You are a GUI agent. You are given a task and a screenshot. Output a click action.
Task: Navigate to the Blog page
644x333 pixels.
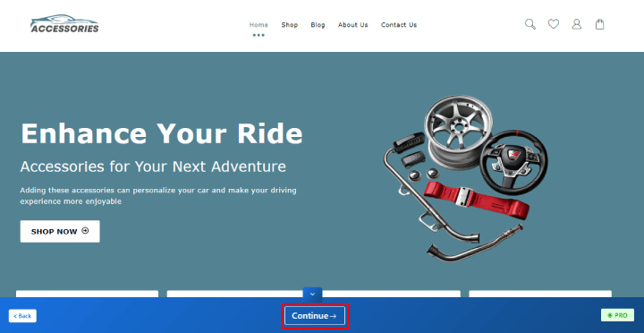click(318, 25)
